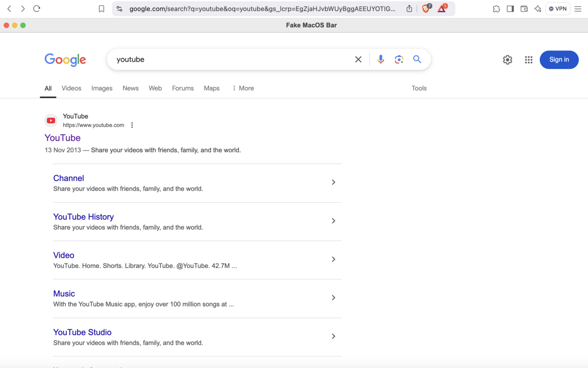Open the Google apps grid

coord(529,60)
